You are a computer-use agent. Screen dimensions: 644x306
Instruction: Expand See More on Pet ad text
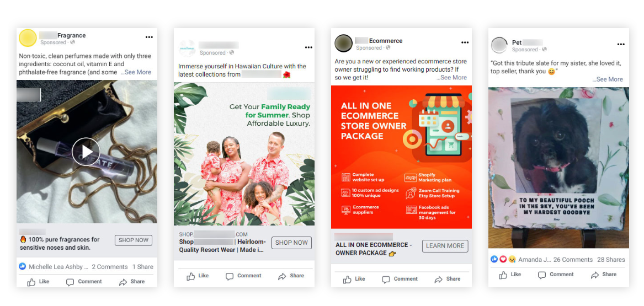(x=609, y=79)
